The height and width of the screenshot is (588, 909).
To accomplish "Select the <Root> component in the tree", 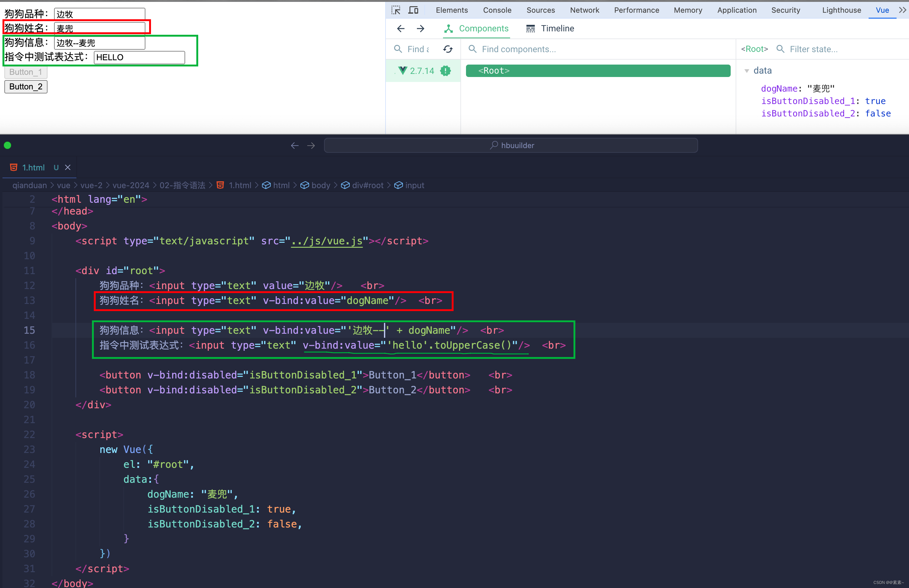I will click(598, 70).
